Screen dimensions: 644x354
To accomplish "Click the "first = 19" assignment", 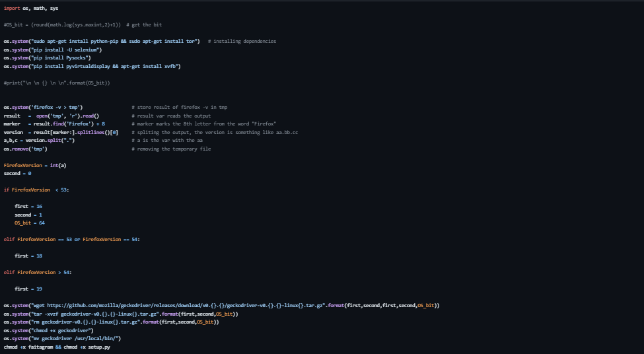I will click(28, 289).
